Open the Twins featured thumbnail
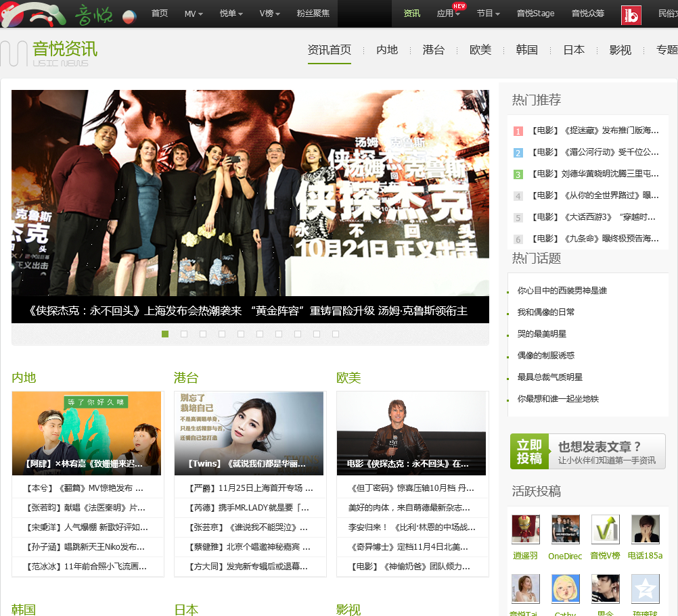 pyautogui.click(x=248, y=433)
